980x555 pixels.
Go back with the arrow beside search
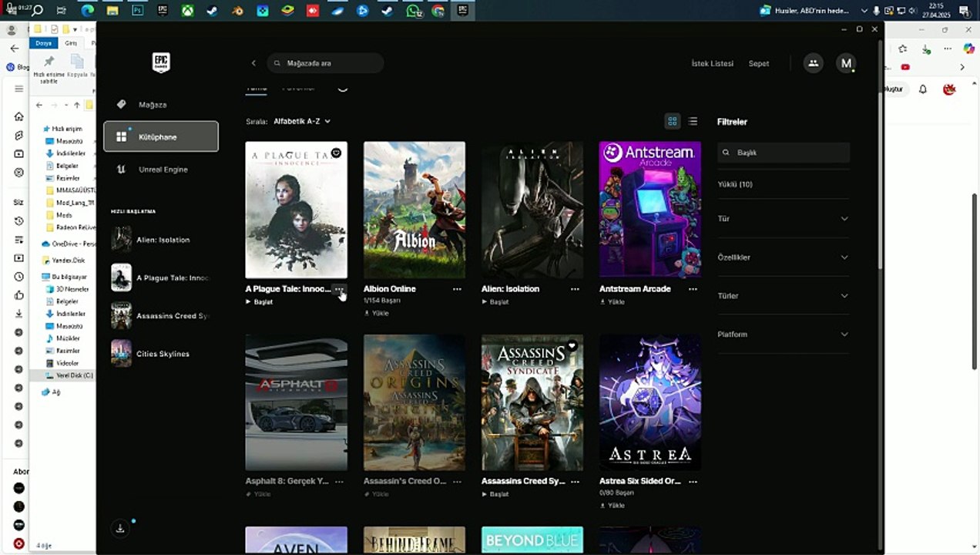tap(253, 63)
